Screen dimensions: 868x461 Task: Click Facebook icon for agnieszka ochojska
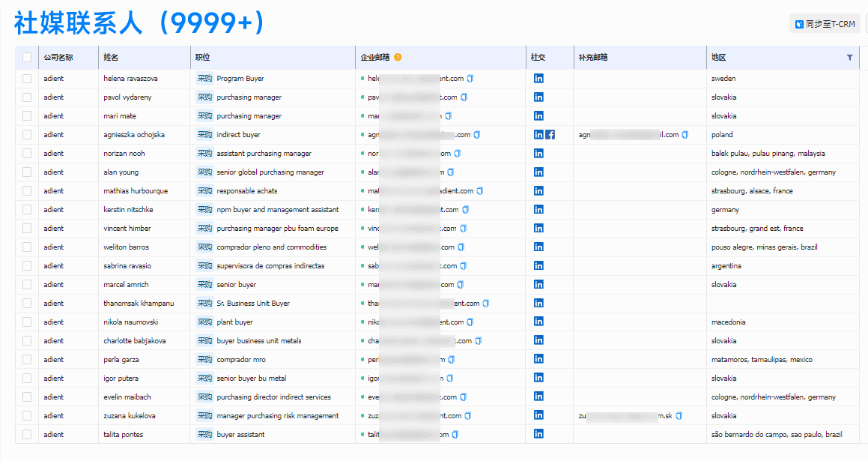click(x=550, y=135)
